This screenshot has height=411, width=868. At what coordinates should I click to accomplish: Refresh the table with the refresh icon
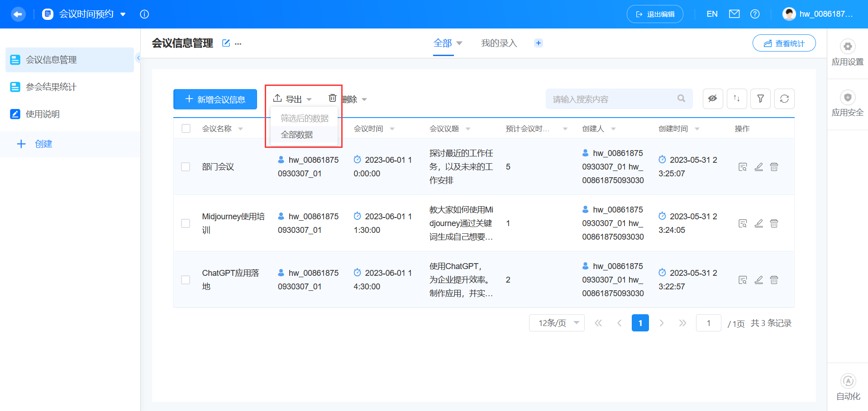784,99
